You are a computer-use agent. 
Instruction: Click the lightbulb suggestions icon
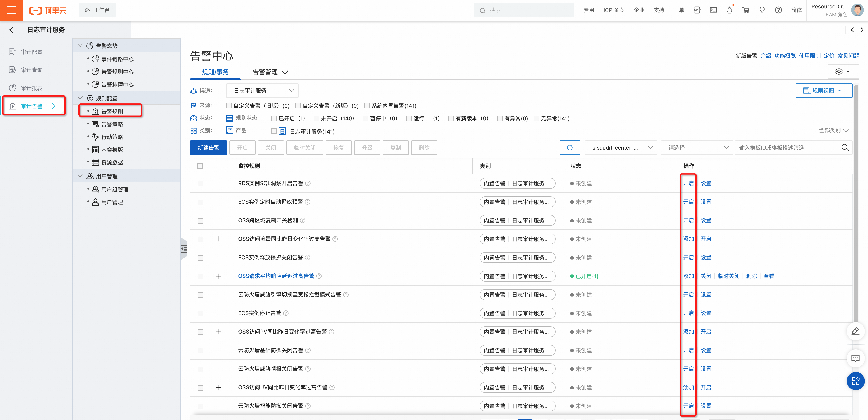click(x=762, y=10)
